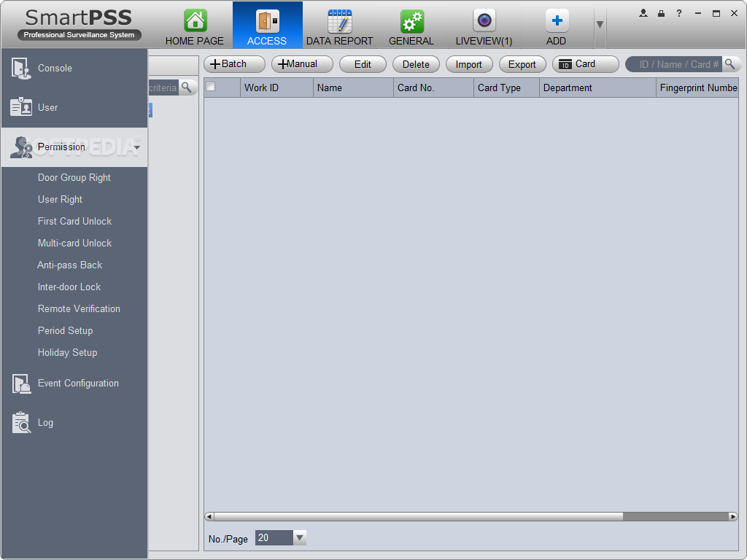Open Inter-door Lock settings

tap(69, 287)
